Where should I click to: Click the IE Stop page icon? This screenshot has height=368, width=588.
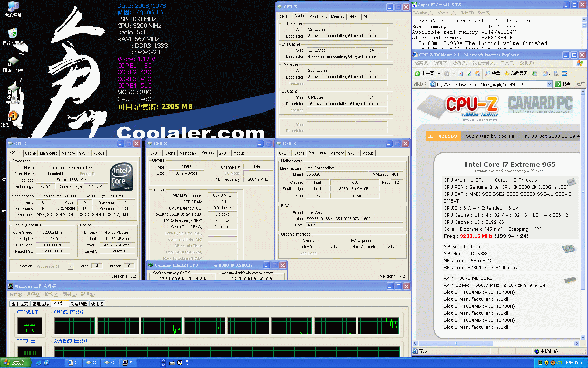click(x=460, y=74)
